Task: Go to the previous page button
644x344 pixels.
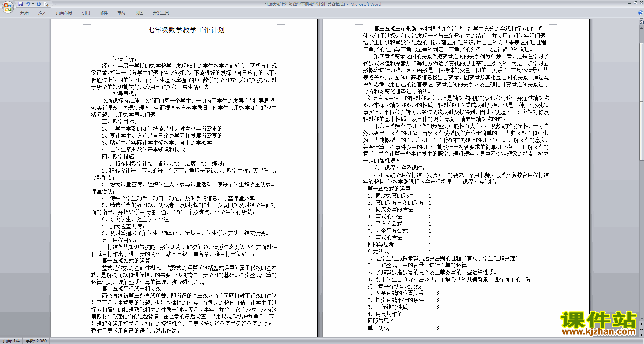Action: (x=642, y=324)
